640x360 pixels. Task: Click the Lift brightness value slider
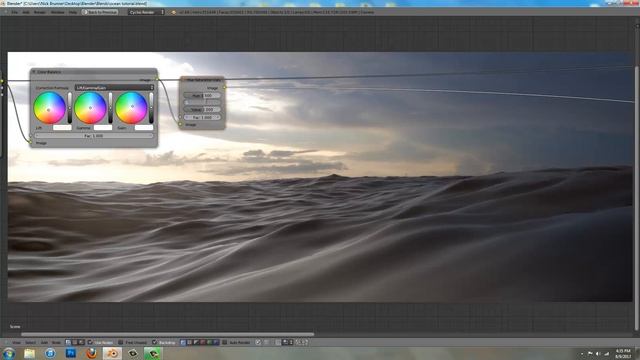pyautogui.click(x=70, y=108)
